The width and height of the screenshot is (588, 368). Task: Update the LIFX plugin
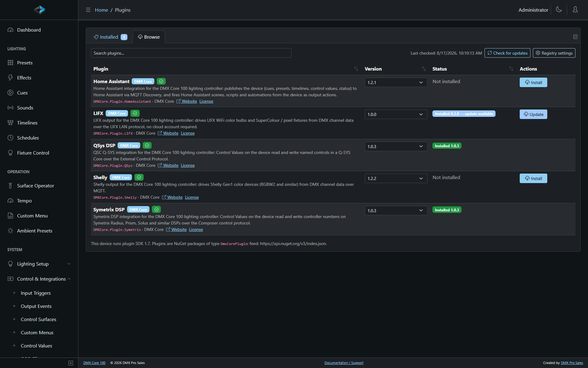coord(533,114)
